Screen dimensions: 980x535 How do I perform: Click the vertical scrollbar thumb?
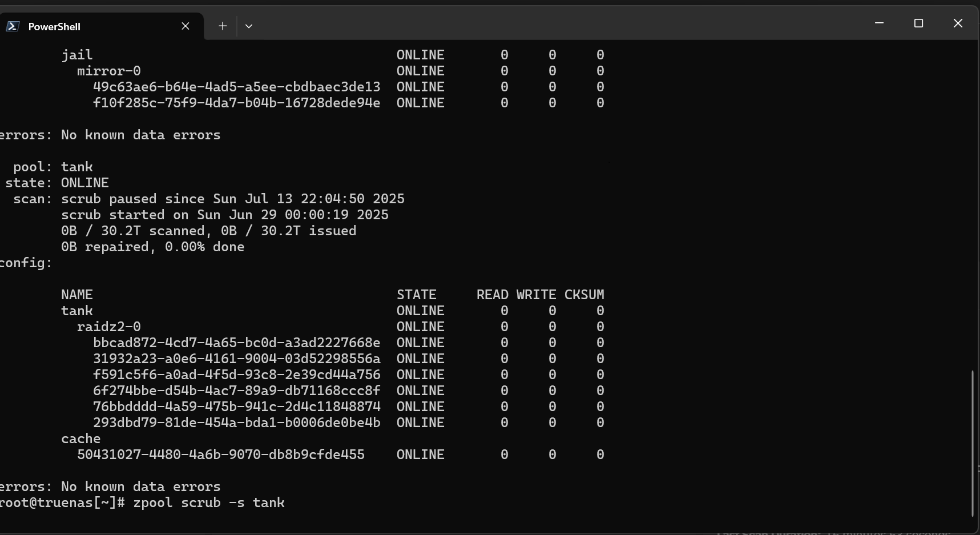pos(973,443)
